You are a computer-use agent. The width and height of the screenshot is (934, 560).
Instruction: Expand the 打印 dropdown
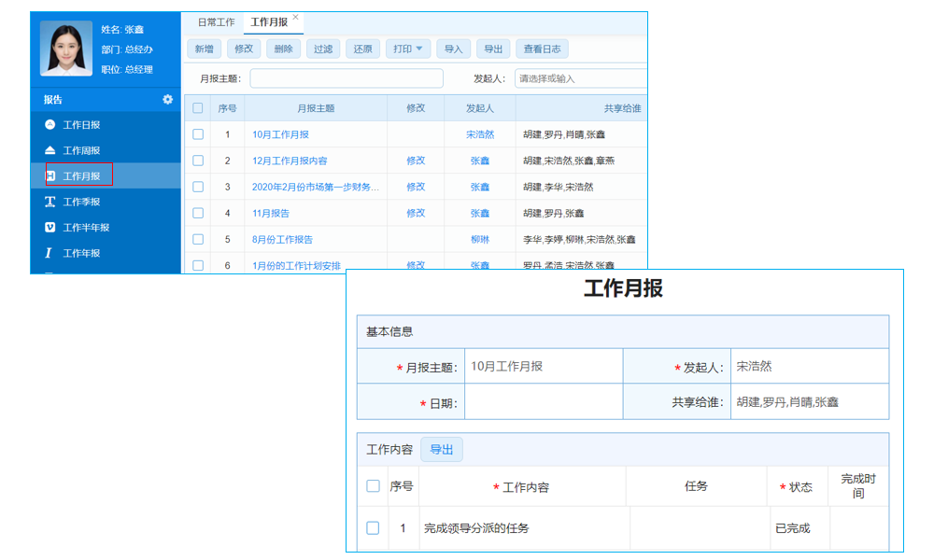tap(407, 49)
